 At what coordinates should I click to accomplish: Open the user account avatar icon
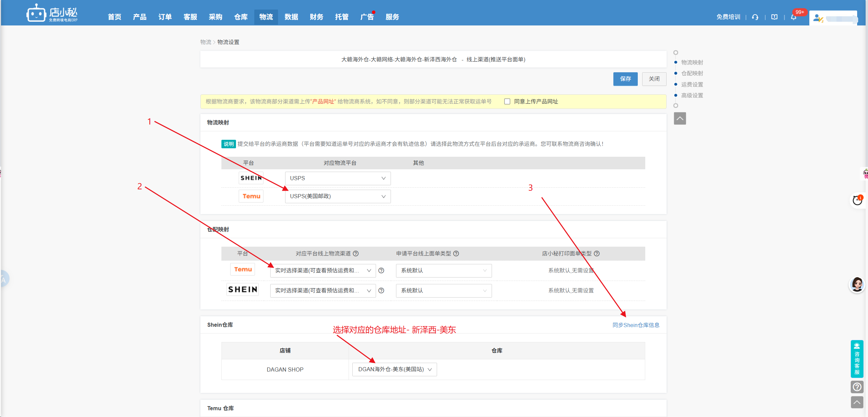pyautogui.click(x=818, y=18)
